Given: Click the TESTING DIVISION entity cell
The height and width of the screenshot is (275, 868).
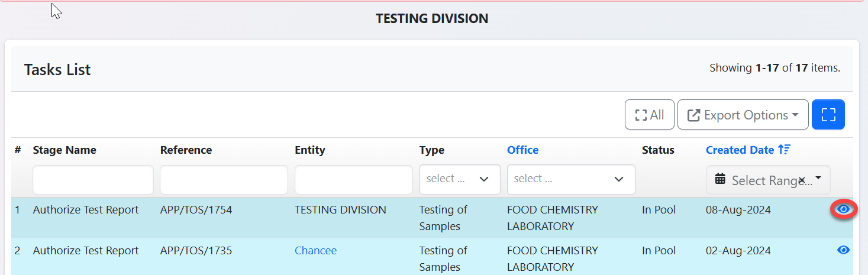Looking at the screenshot, I should 340,210.
